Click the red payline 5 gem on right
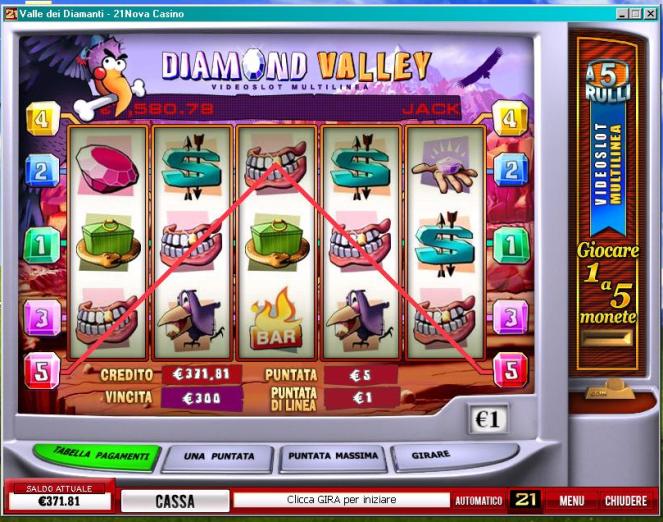 (x=511, y=370)
